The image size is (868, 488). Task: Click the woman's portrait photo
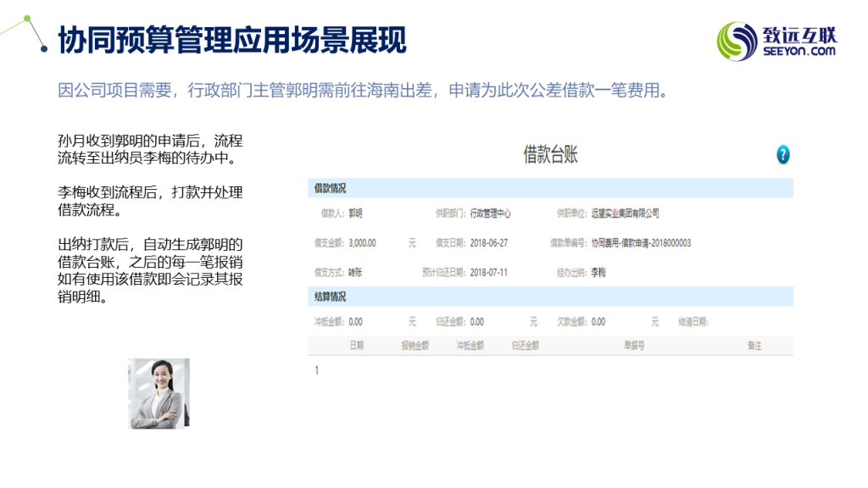point(159,393)
